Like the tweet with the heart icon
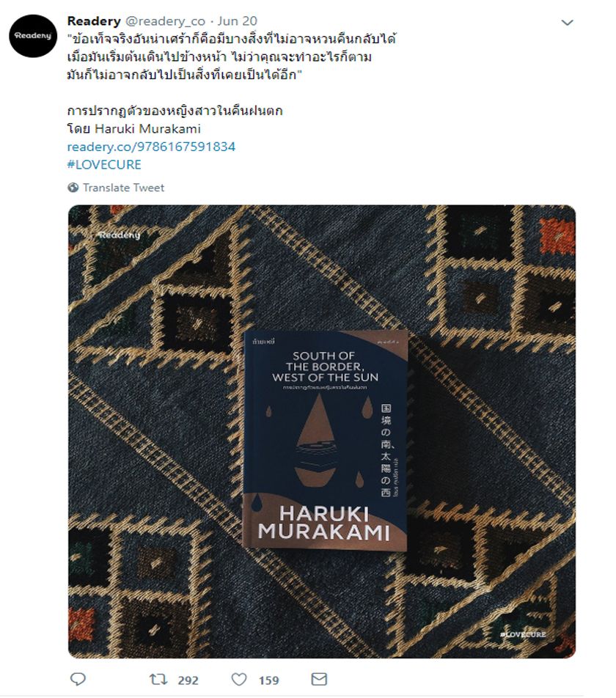 pyautogui.click(x=239, y=679)
